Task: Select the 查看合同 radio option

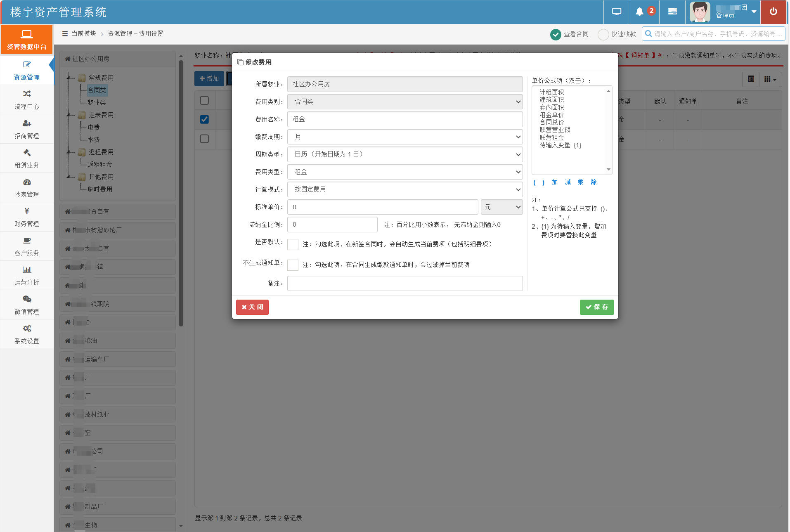Action: (556, 34)
